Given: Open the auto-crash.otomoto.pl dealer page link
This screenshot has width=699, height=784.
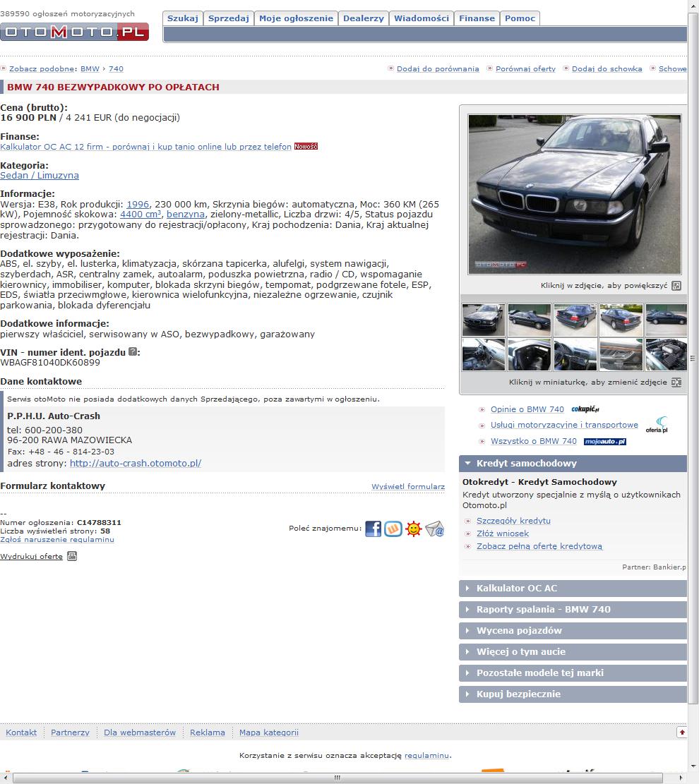Looking at the screenshot, I should (x=136, y=464).
